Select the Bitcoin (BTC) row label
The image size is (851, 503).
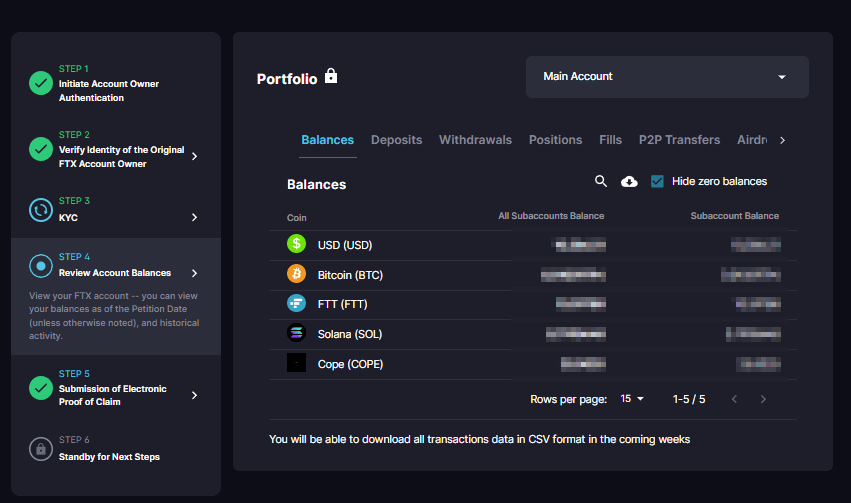point(350,275)
